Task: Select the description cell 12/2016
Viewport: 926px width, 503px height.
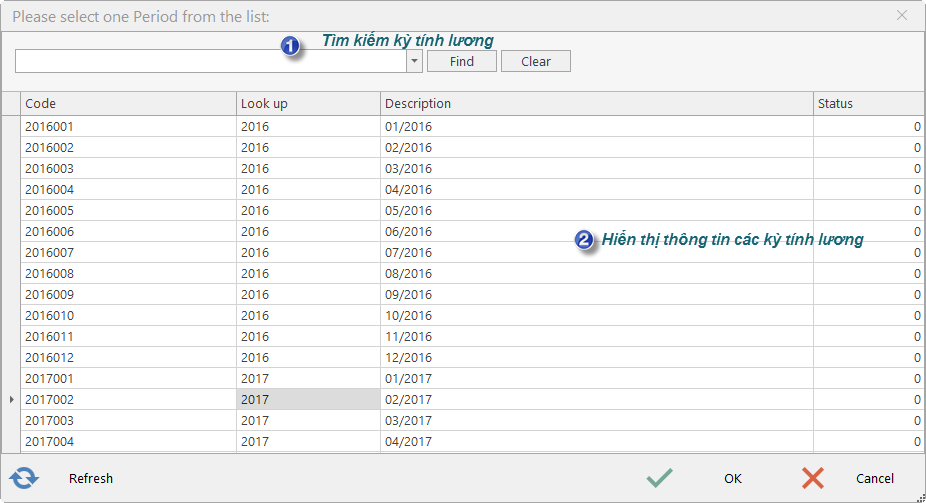Action: point(597,357)
